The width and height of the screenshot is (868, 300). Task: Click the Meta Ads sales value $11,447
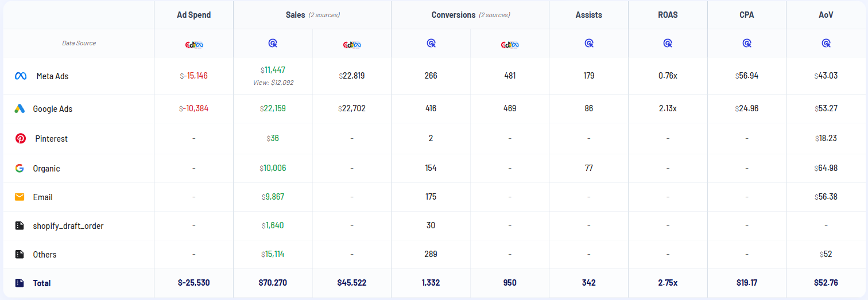click(273, 70)
